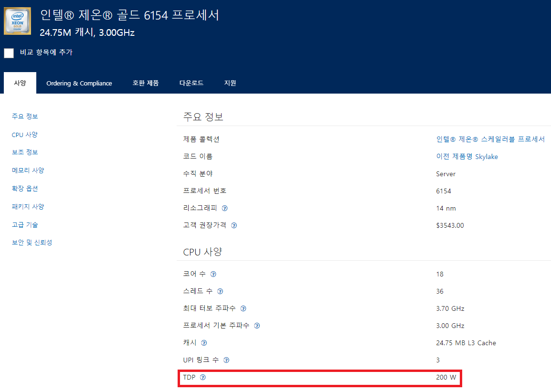Select the 다운로드 tab
Viewport: 551px width, 392px height.
point(191,83)
